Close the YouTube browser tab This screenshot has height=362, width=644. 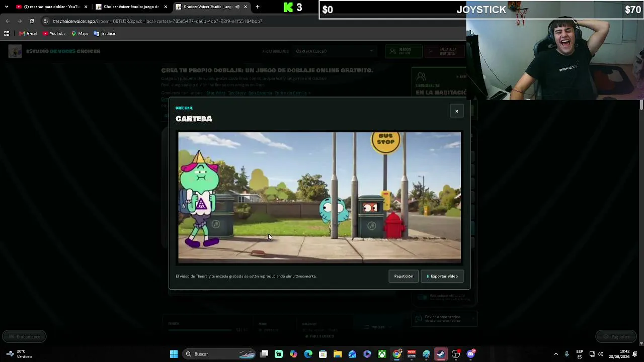[86, 7]
